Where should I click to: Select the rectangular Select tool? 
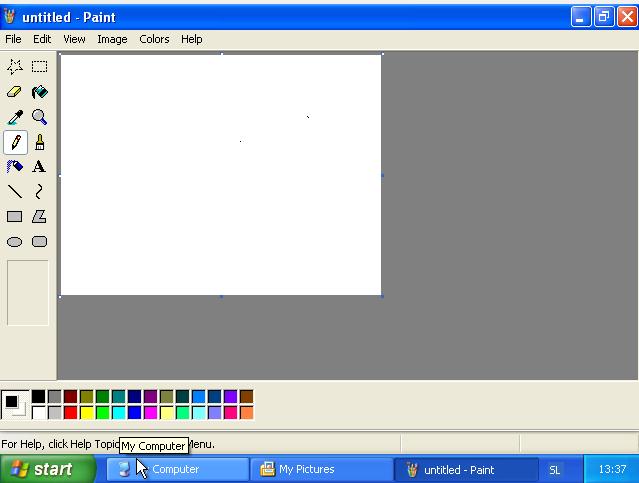pos(40,66)
